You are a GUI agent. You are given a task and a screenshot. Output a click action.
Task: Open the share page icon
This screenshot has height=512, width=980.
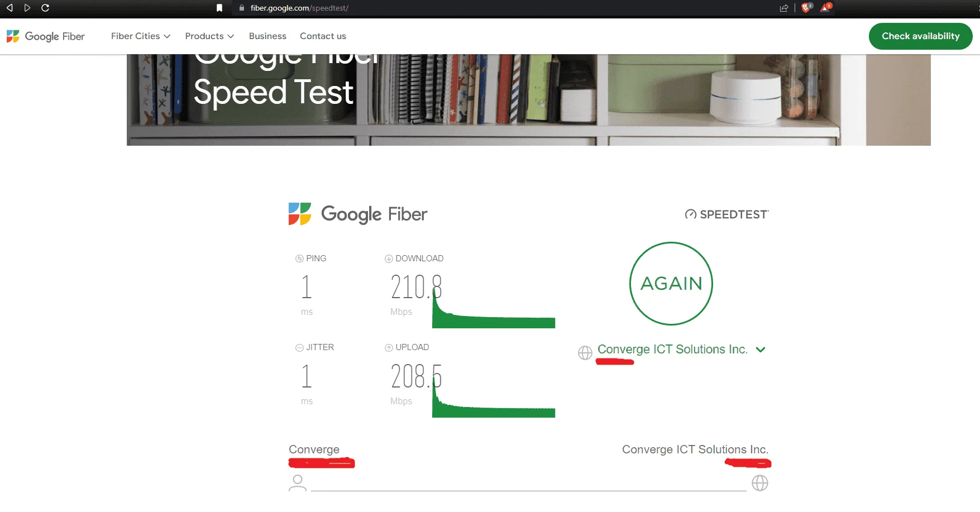(784, 8)
